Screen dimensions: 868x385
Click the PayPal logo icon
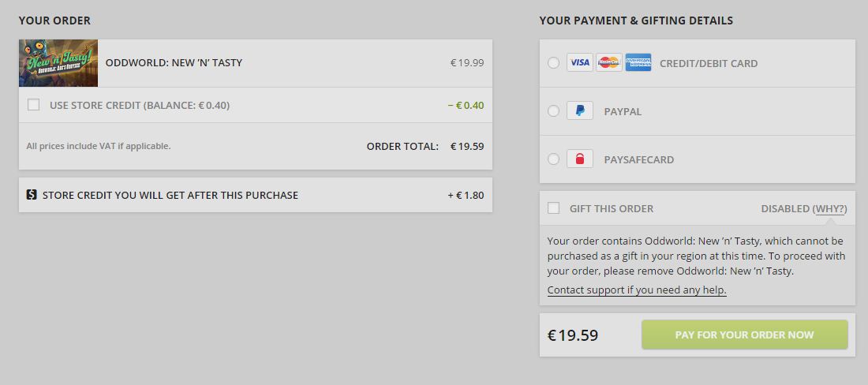(x=580, y=110)
